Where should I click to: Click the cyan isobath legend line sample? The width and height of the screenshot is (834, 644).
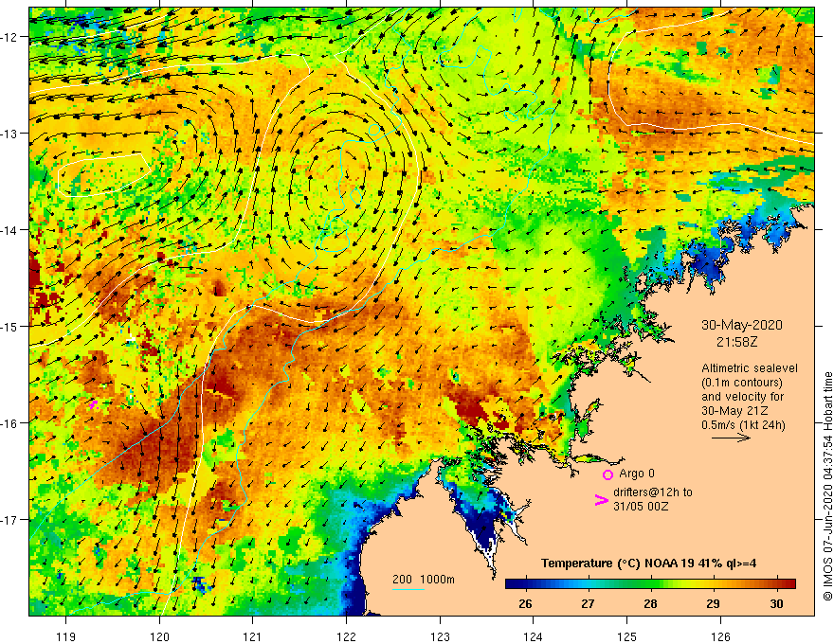(x=408, y=589)
